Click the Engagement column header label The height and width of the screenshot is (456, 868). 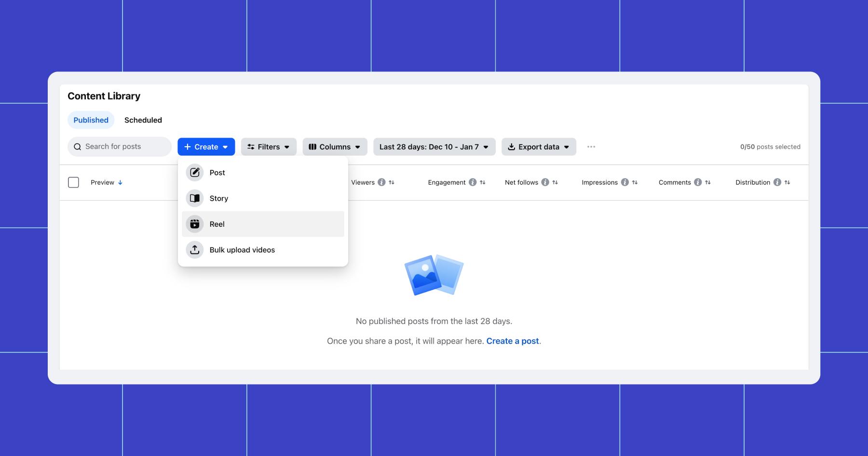click(447, 182)
